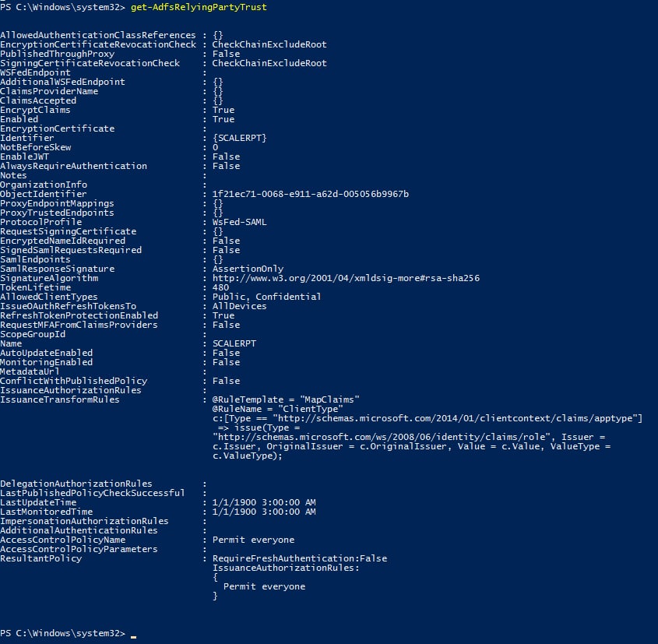The width and height of the screenshot is (658, 644).
Task: Click the blinking cursor at bottom prompt
Action: point(133,635)
